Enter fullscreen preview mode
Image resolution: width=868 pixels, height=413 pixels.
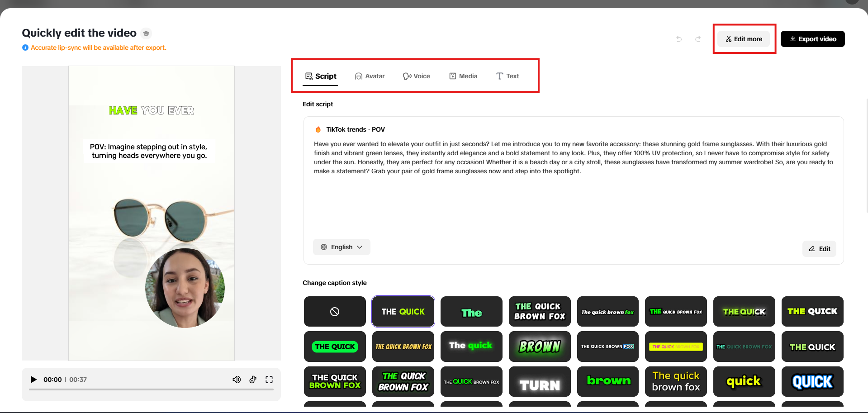(269, 380)
